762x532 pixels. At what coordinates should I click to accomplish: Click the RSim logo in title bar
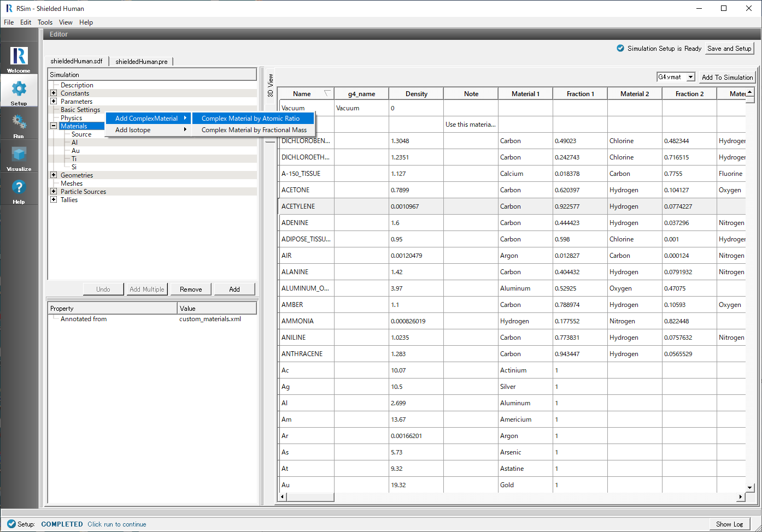[9, 8]
